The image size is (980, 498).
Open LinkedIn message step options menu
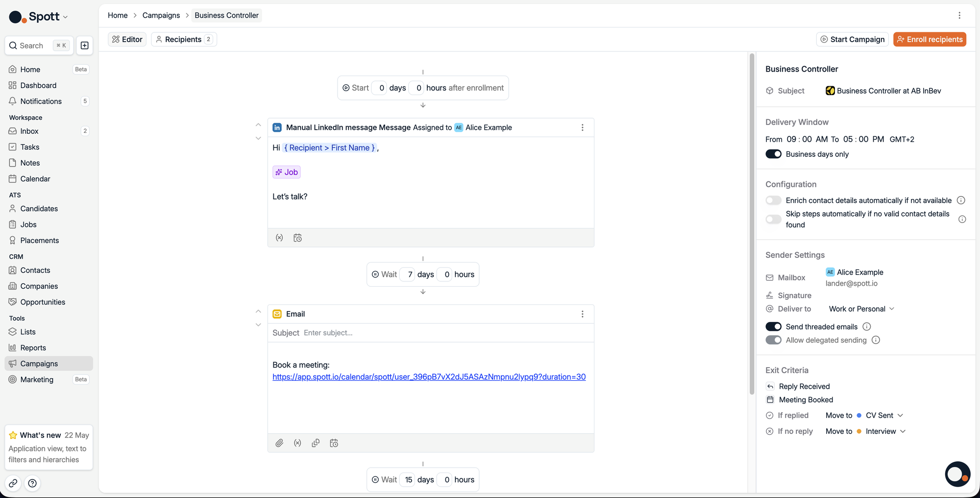[x=582, y=127]
